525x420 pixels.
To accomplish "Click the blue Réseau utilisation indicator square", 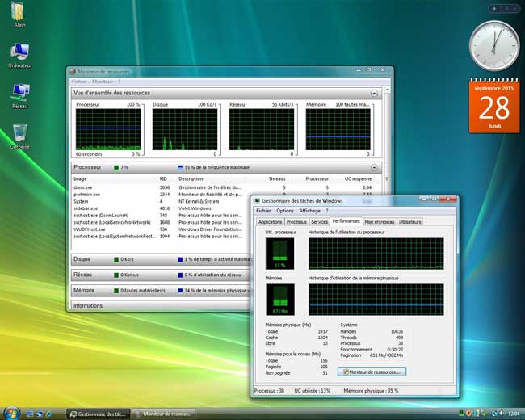I will 180,275.
